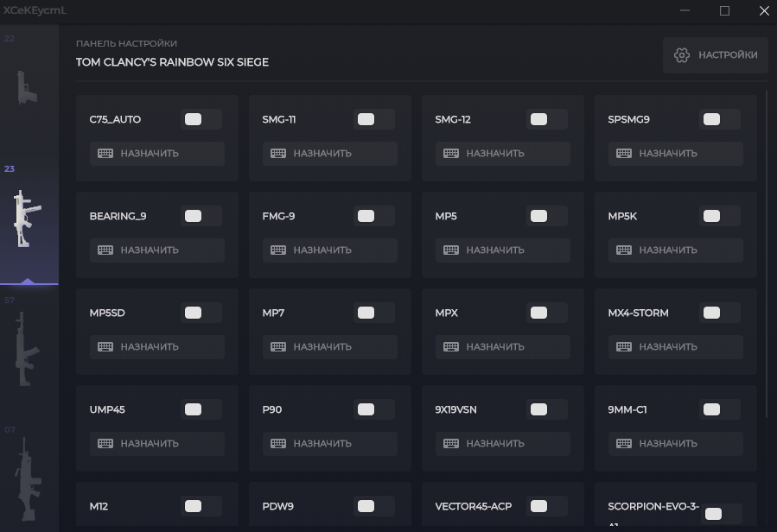Screen dimensions: 777x532
Task: Enable the 9MM-C1 switch
Action: point(720,409)
